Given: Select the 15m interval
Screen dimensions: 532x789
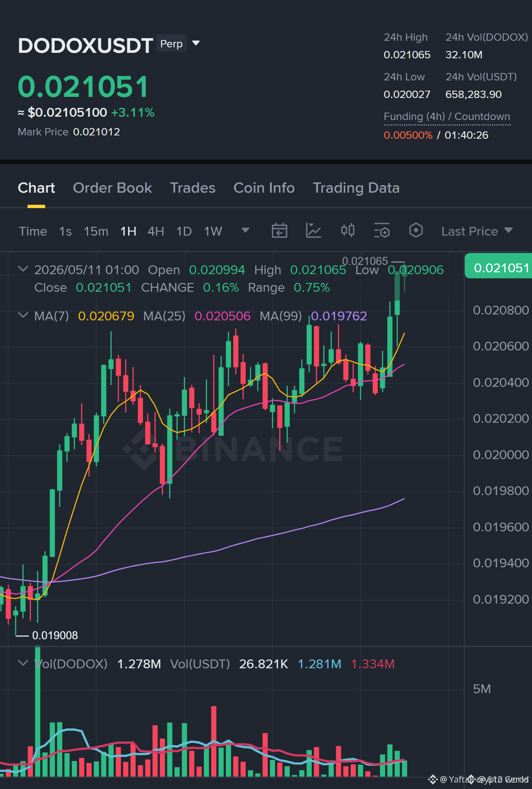Looking at the screenshot, I should tap(96, 231).
